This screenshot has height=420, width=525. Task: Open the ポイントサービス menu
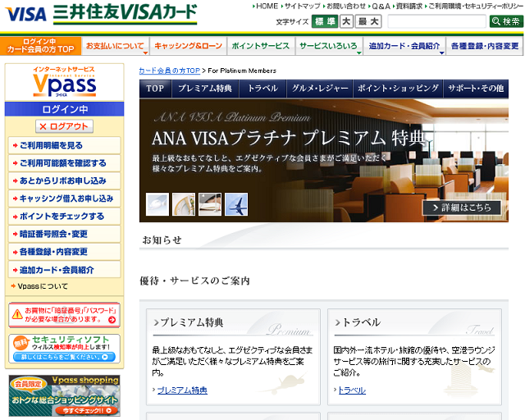coord(261,46)
